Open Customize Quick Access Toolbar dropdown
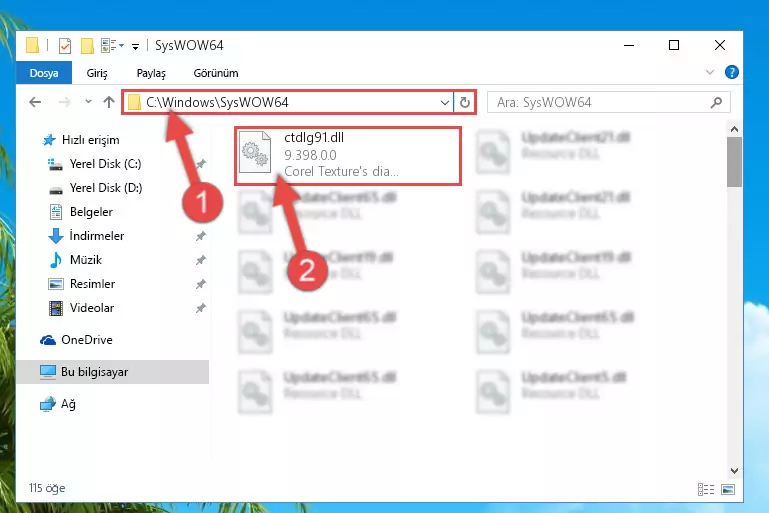Screen dimensions: 769x513 click(135, 47)
